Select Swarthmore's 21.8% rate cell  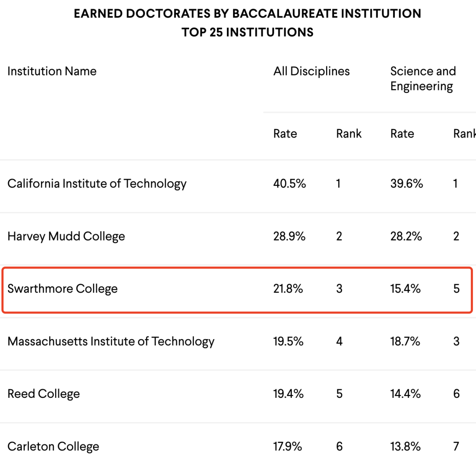click(x=288, y=289)
